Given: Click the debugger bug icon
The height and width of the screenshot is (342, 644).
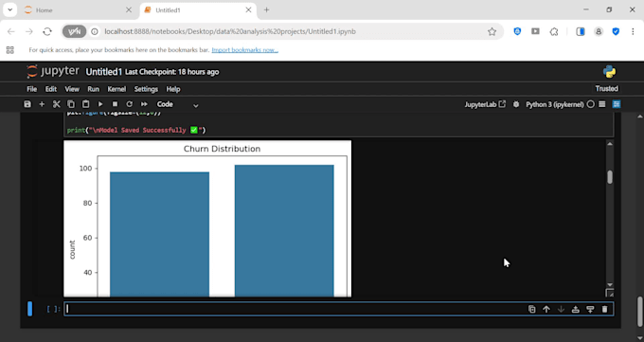Looking at the screenshot, I should click(516, 104).
